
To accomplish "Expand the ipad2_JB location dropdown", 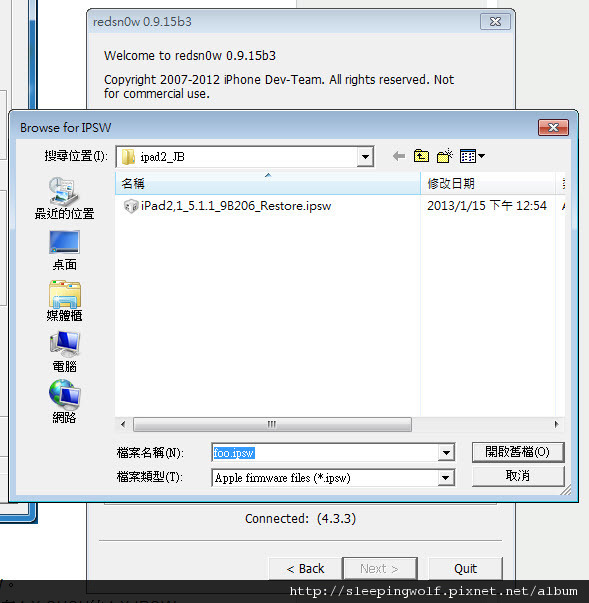I will coord(365,157).
